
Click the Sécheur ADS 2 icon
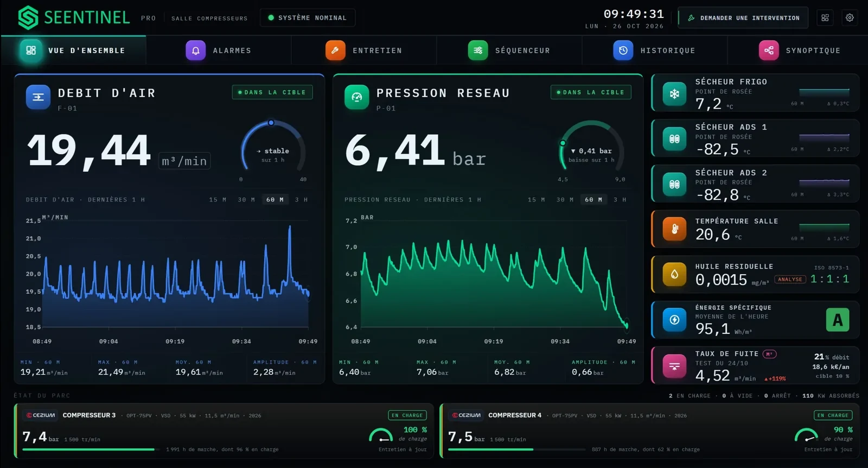[x=674, y=185]
